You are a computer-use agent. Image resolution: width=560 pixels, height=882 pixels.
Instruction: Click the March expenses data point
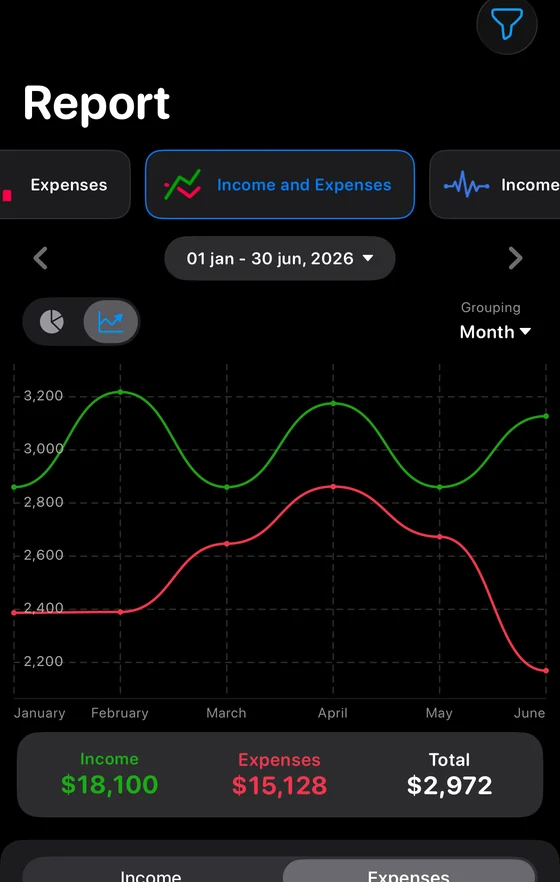227,543
